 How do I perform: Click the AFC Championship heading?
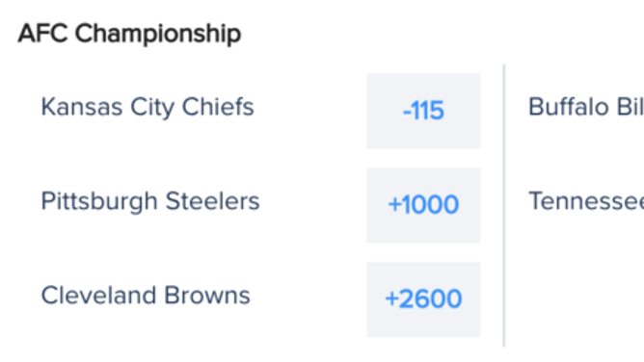129,34
